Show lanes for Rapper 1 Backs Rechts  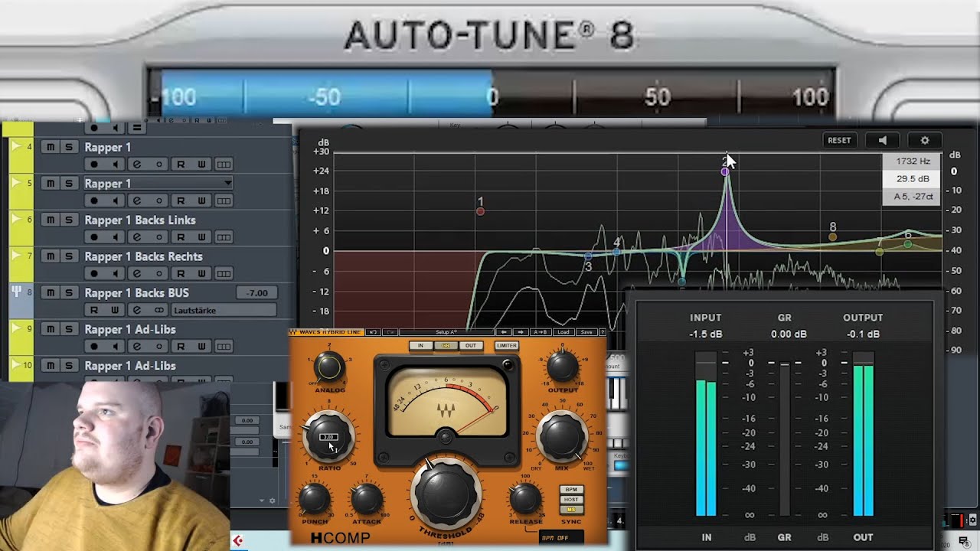(x=224, y=274)
